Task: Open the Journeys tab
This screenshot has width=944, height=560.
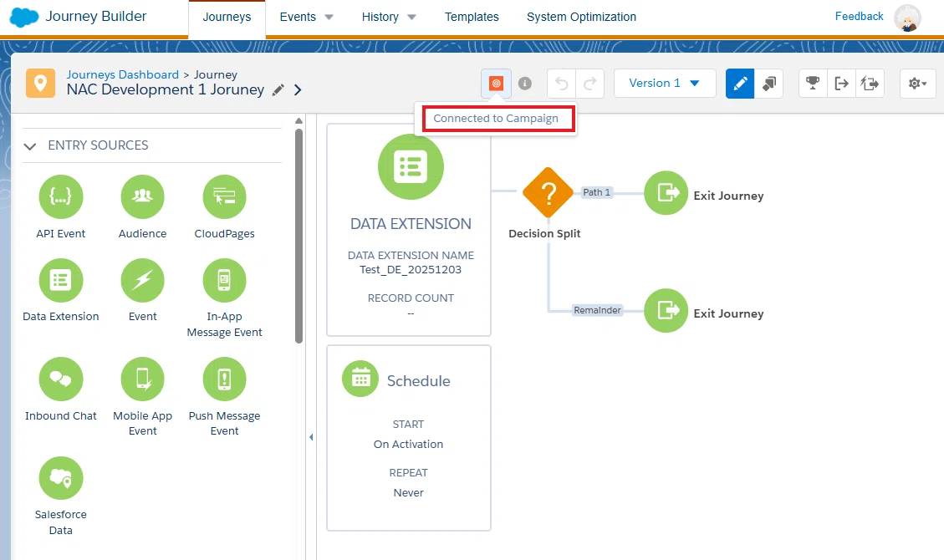Action: point(227,18)
